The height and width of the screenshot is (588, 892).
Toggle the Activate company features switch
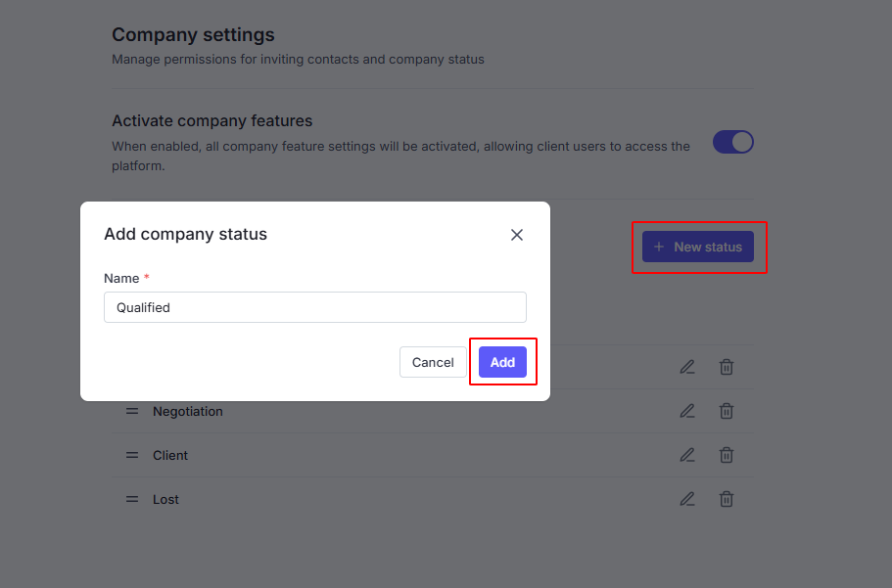tap(732, 143)
